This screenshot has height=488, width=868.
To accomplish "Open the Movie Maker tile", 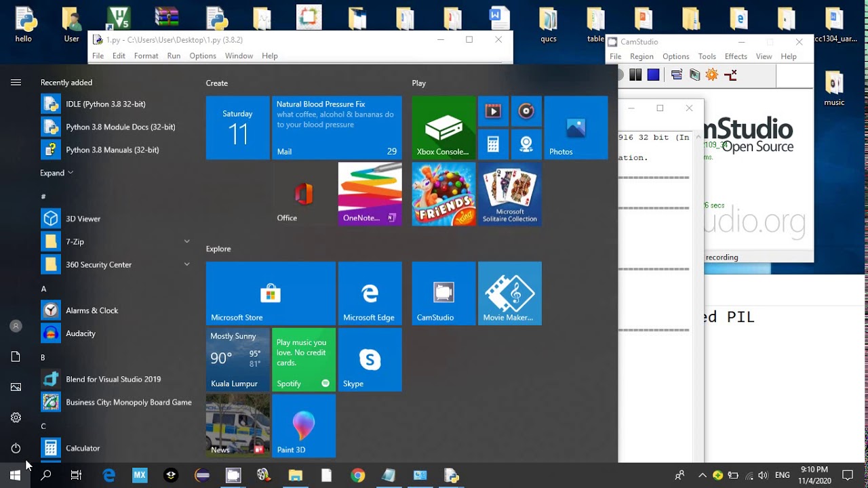I will coord(510,293).
